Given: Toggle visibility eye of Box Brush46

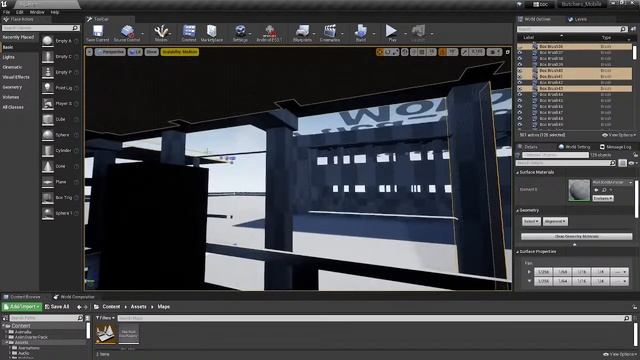Looking at the screenshot, I should (x=520, y=107).
